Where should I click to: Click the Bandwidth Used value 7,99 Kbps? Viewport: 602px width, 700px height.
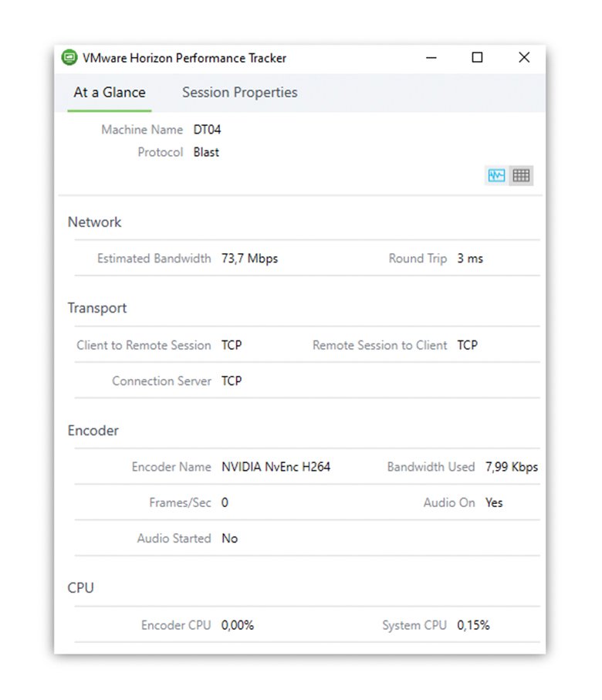pyautogui.click(x=512, y=467)
